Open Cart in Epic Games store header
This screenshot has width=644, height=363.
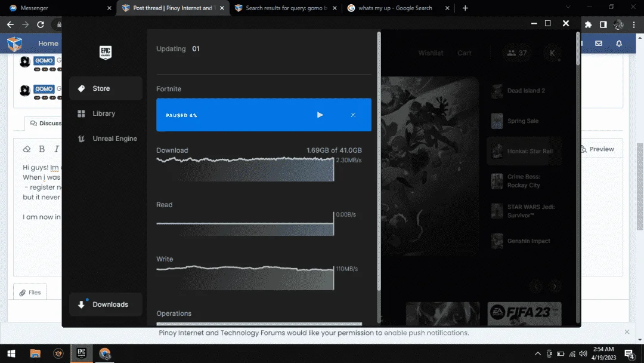[x=465, y=53]
